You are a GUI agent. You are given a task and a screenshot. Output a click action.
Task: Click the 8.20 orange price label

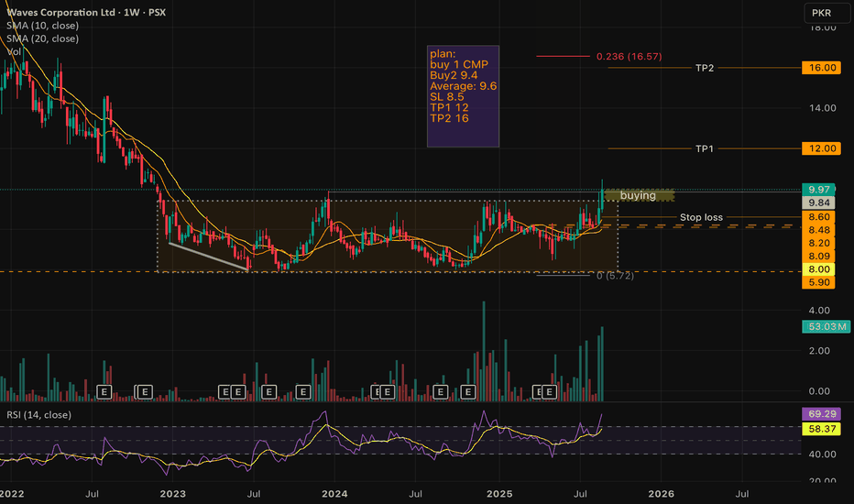(x=818, y=243)
